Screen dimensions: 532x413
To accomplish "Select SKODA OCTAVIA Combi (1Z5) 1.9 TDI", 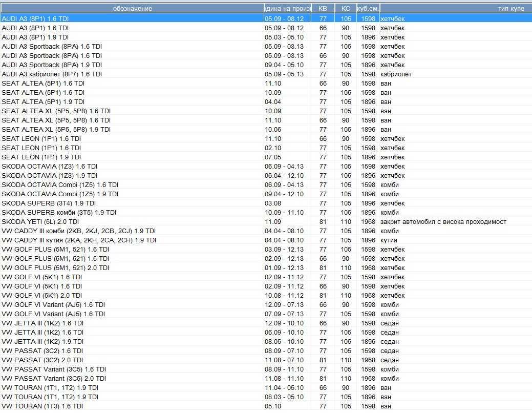I will 266,194.
